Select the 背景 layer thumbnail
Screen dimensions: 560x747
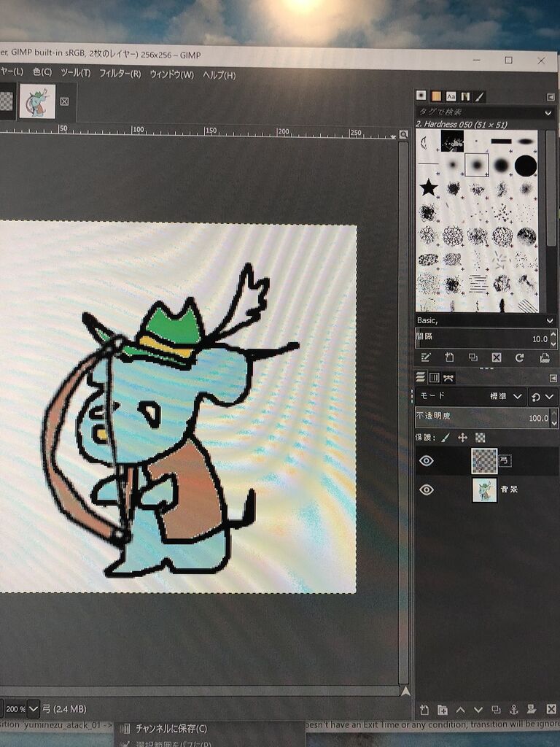pos(484,489)
